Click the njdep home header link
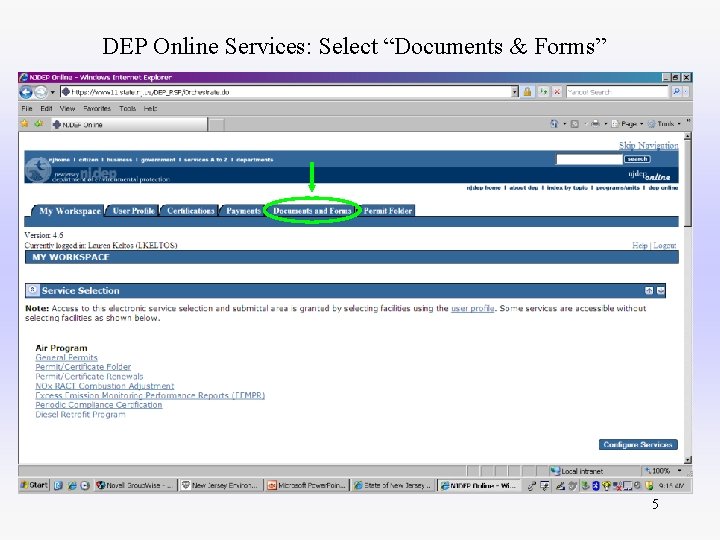The image size is (720, 540). pyautogui.click(x=483, y=188)
